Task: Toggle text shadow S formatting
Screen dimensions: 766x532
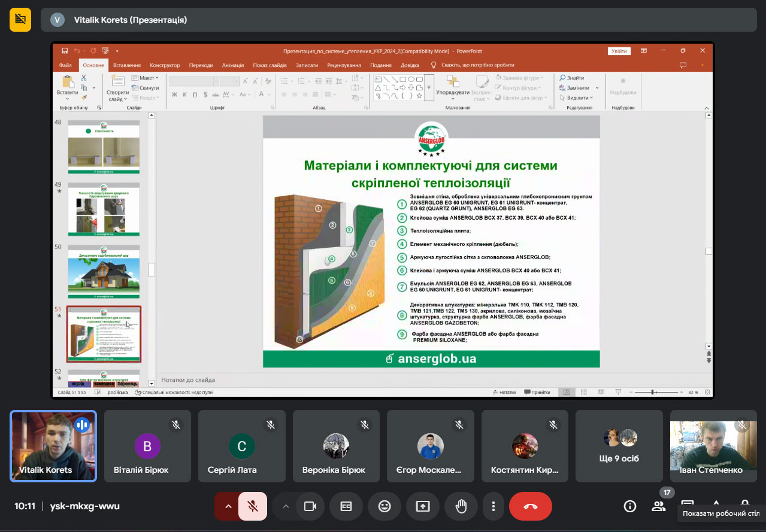Action: click(x=205, y=95)
